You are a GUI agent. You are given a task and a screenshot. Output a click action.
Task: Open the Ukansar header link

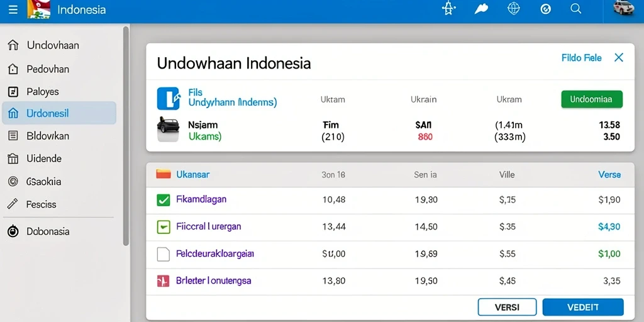tap(193, 175)
